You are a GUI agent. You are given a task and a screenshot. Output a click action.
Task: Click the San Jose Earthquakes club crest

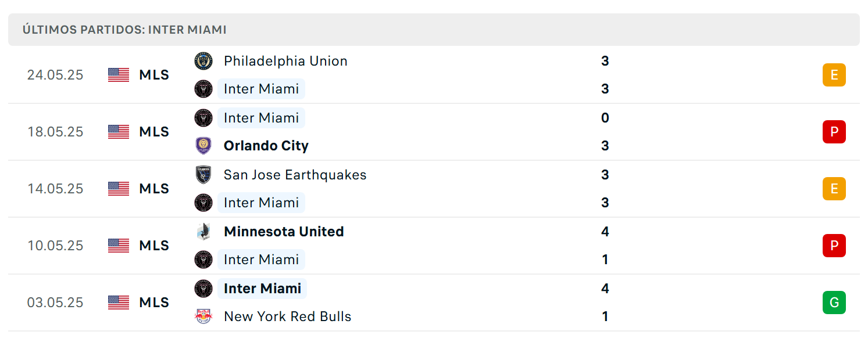click(x=203, y=175)
